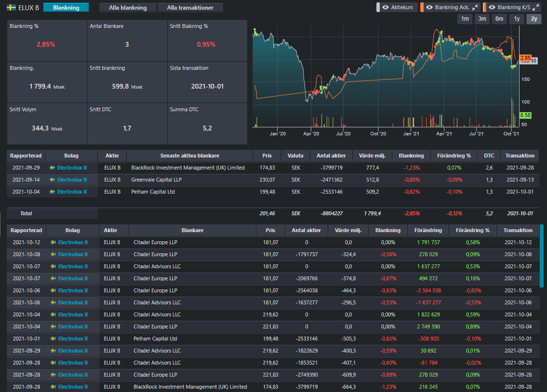Sort by the DTC column header
The width and height of the screenshot is (547, 392).
click(489, 156)
